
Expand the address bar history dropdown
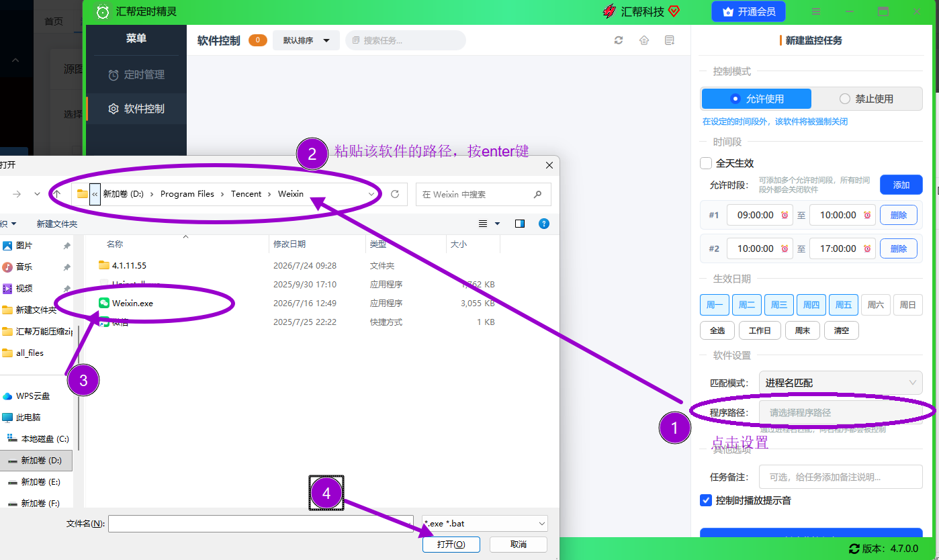point(372,194)
